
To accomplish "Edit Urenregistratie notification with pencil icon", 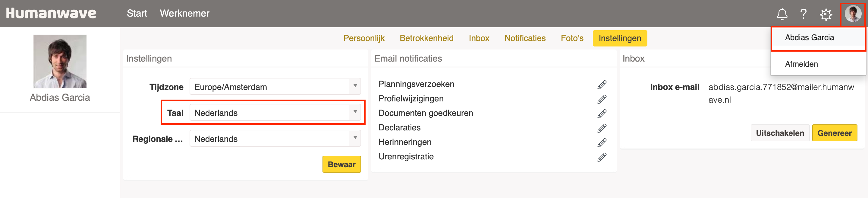I will pos(602,157).
